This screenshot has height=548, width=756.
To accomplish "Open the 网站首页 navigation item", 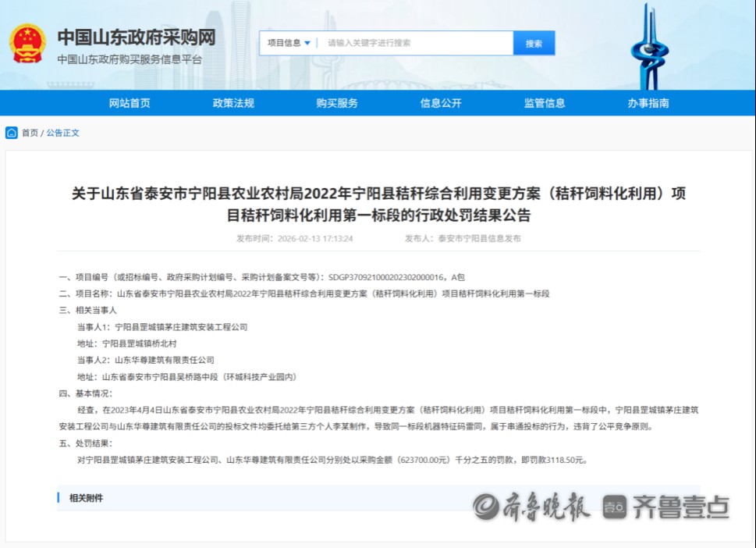I will pyautogui.click(x=130, y=103).
